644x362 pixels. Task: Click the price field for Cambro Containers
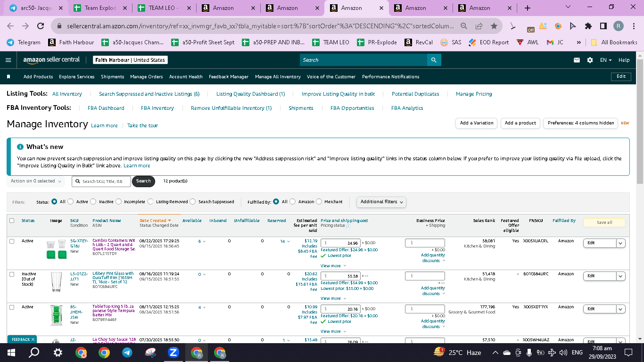pyautogui.click(x=340, y=243)
